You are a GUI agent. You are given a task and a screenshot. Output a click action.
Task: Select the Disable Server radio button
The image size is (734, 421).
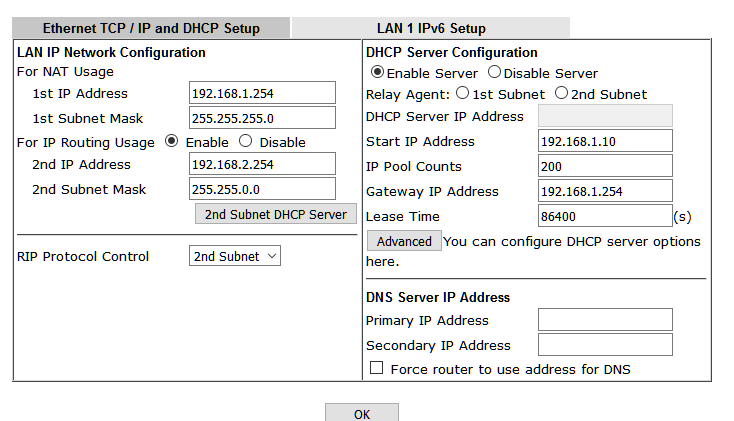point(494,72)
